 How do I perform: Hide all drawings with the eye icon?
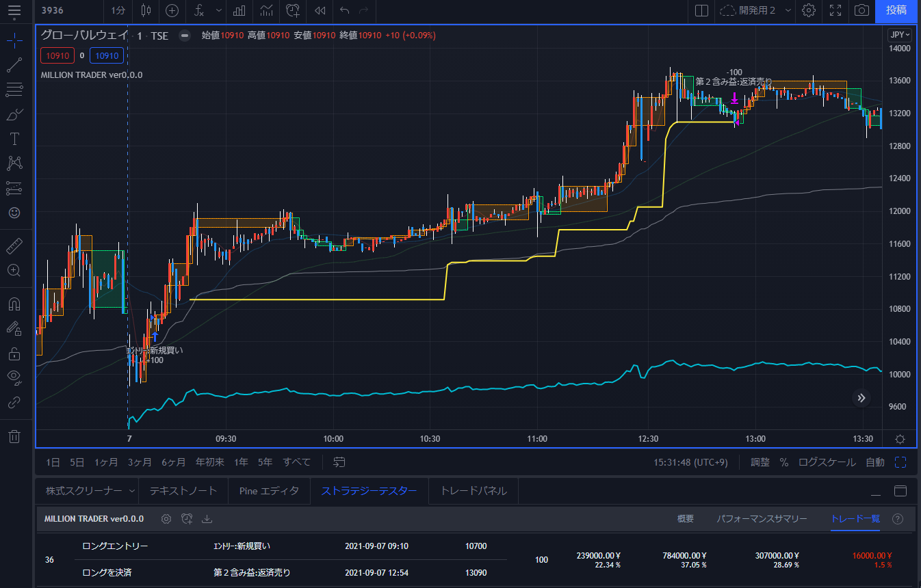(14, 377)
